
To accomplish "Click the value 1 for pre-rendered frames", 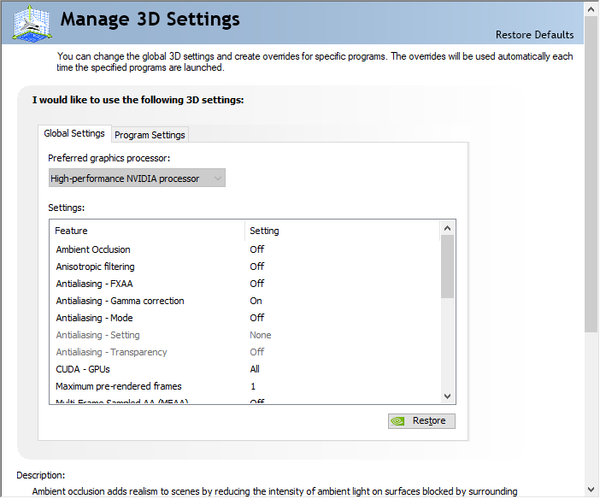I will click(253, 386).
